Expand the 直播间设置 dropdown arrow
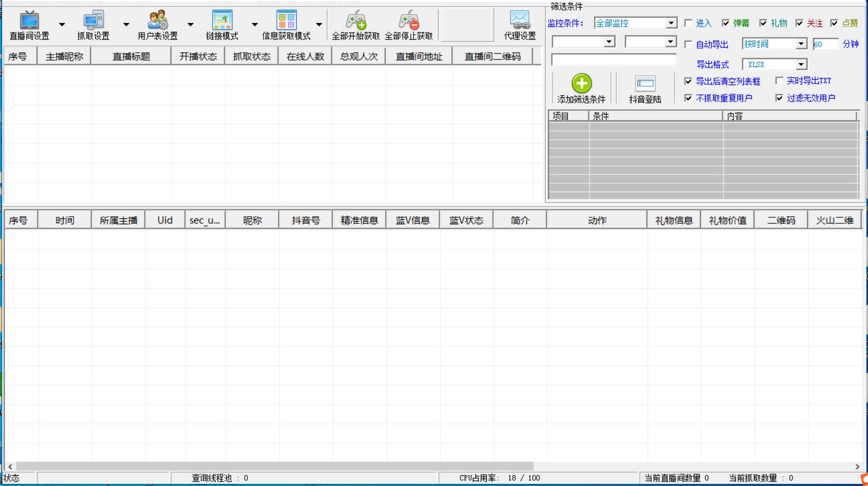 pos(62,25)
